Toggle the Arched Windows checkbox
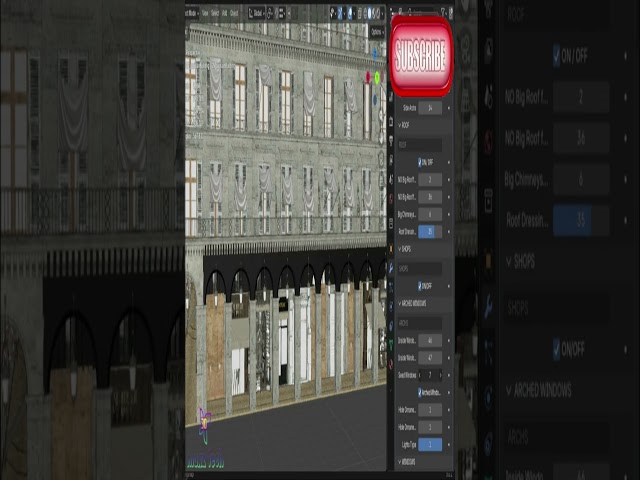 coord(419,392)
